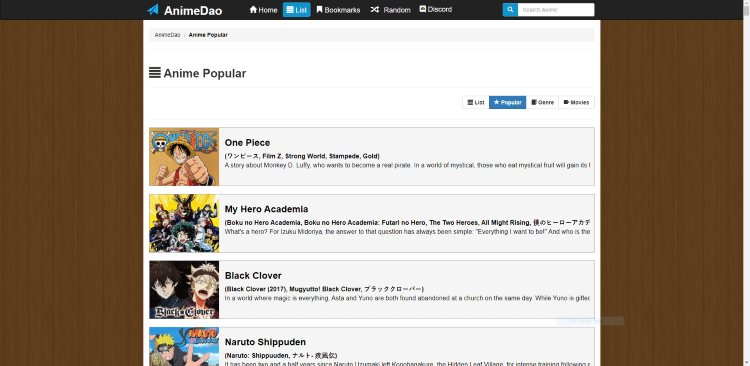This screenshot has height=366, width=750.
Task: Open the Black Clover title link
Action: (x=253, y=276)
